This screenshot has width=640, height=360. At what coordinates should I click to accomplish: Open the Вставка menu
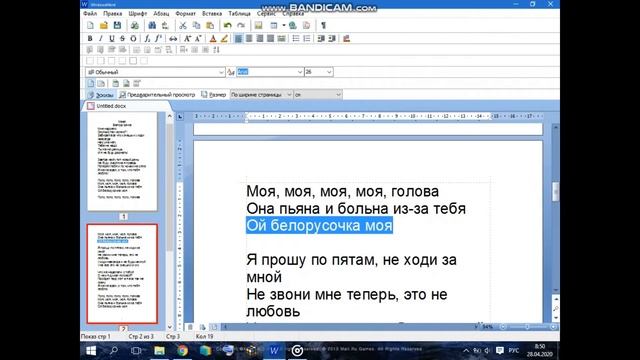[x=212, y=13]
